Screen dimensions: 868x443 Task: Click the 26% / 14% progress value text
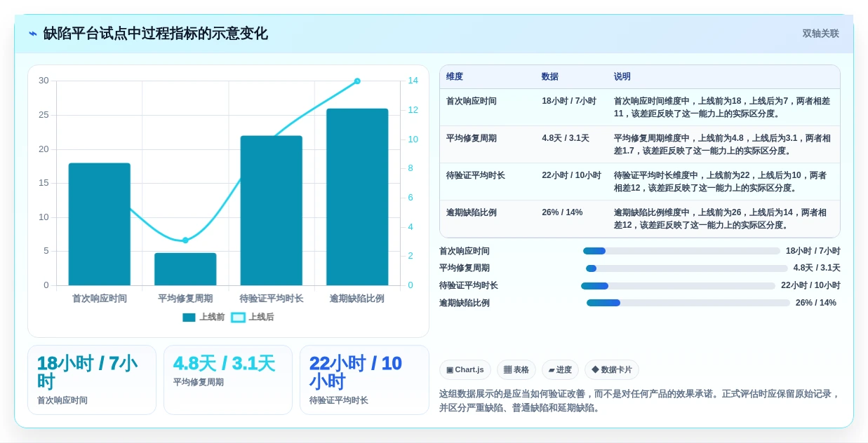pyautogui.click(x=816, y=303)
